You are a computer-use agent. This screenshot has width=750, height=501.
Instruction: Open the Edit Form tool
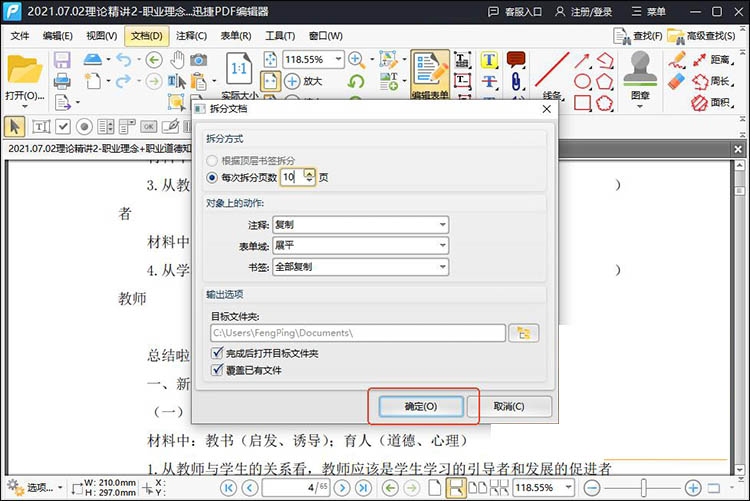tap(430, 74)
